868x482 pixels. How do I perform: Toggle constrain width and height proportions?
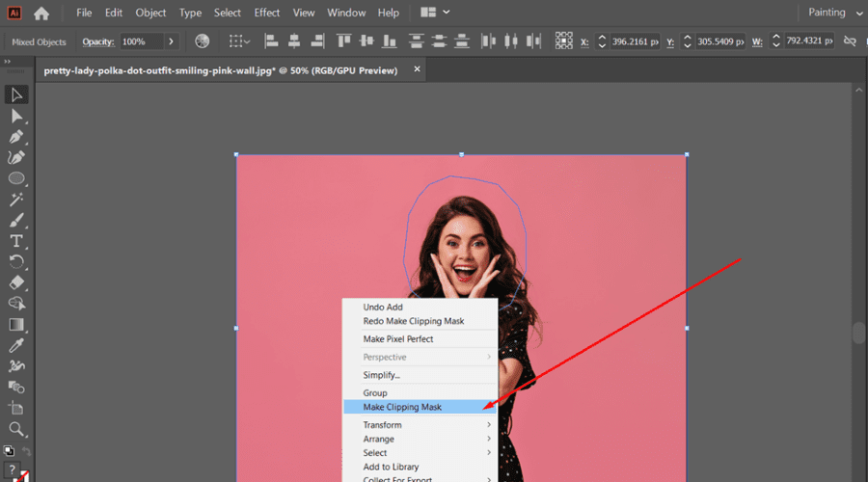pyautogui.click(x=850, y=41)
